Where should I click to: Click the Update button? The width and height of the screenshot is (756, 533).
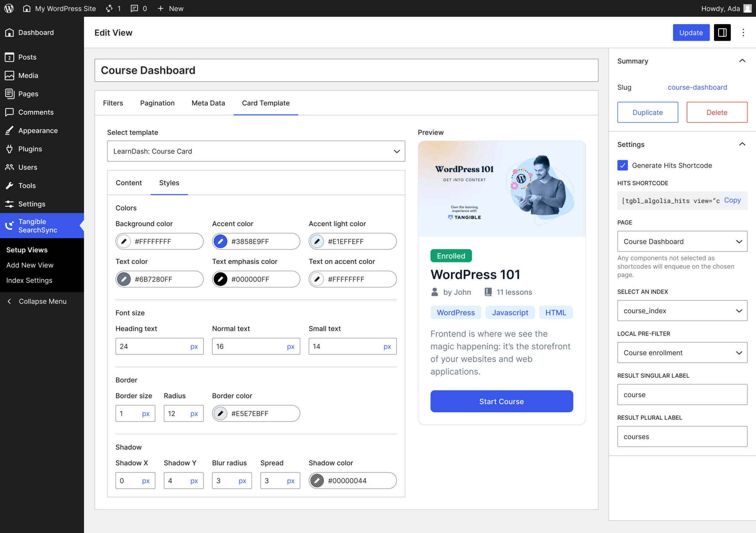[691, 32]
